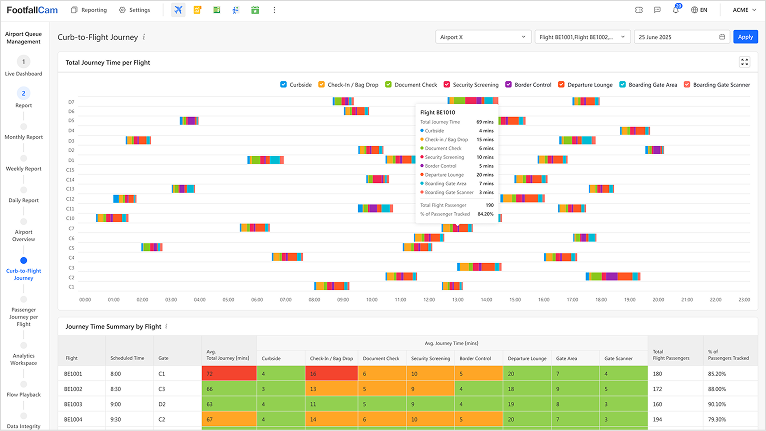Open the flight selection dropdown
The image size is (766, 431).
[582, 37]
